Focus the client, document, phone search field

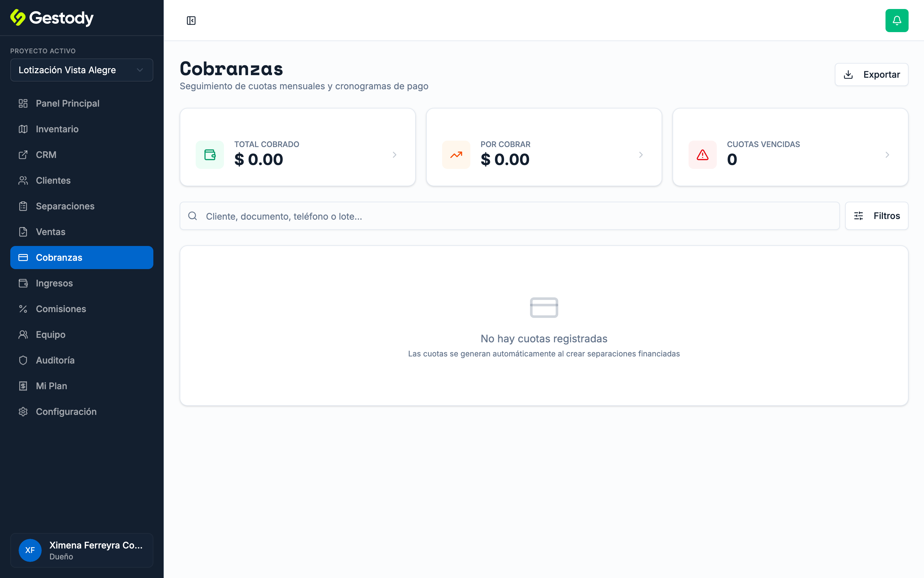509,216
